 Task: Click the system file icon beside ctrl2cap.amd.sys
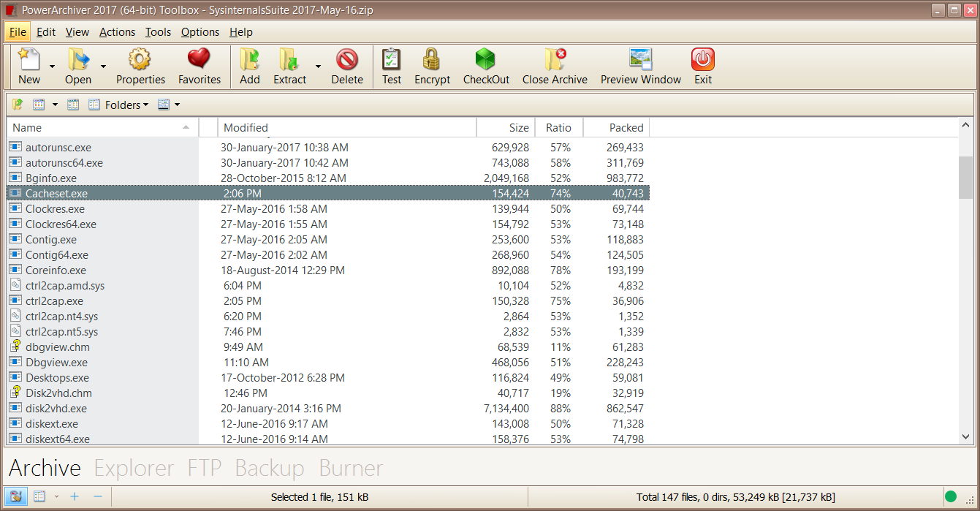(x=15, y=285)
